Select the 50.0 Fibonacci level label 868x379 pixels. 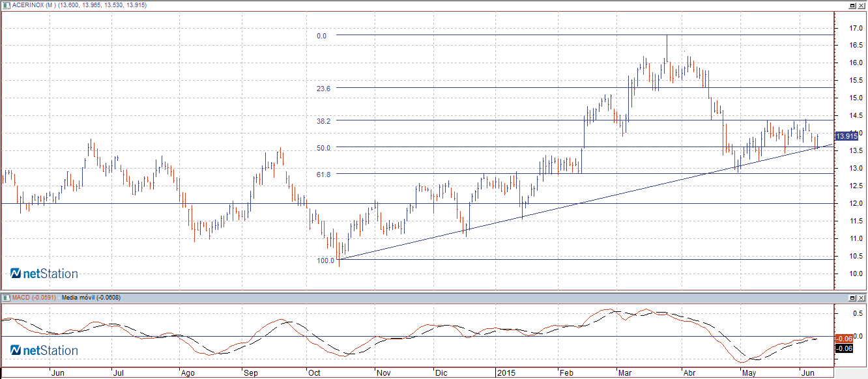pyautogui.click(x=324, y=148)
